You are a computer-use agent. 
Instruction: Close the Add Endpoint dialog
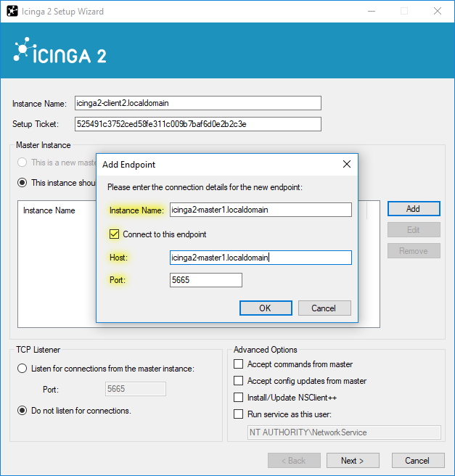pyautogui.click(x=347, y=164)
